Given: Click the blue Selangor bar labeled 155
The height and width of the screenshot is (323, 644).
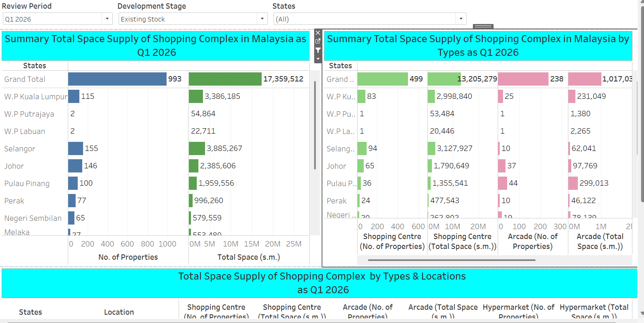Looking at the screenshot, I should click(x=76, y=148).
